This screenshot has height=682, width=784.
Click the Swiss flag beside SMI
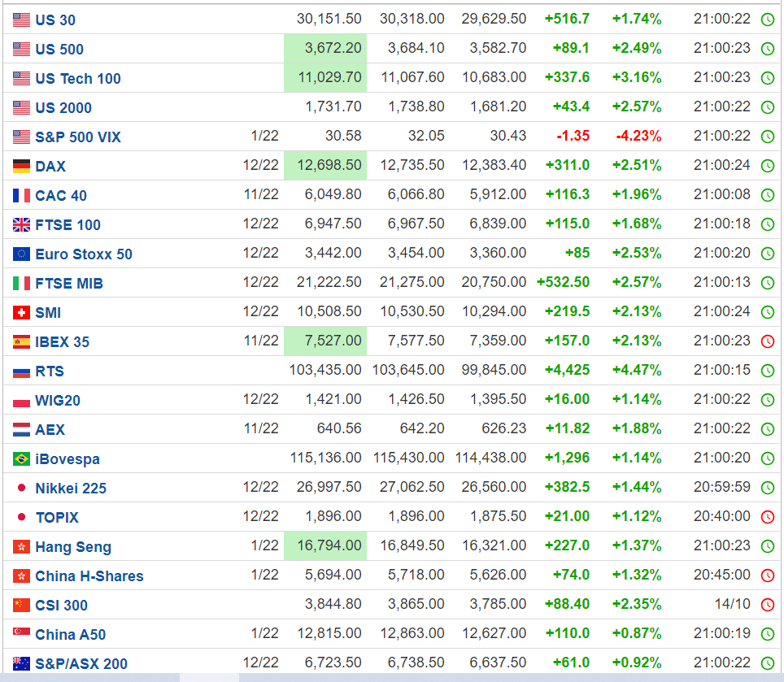click(x=21, y=313)
